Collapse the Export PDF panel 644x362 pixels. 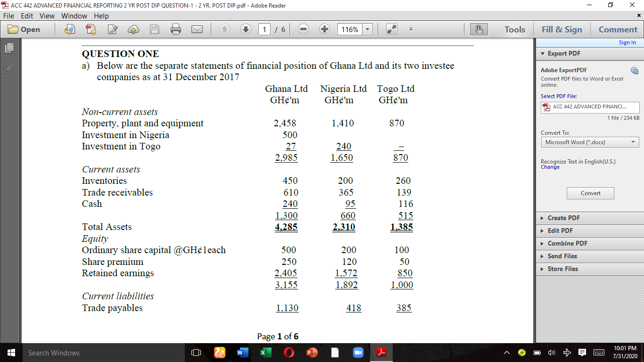pos(543,53)
